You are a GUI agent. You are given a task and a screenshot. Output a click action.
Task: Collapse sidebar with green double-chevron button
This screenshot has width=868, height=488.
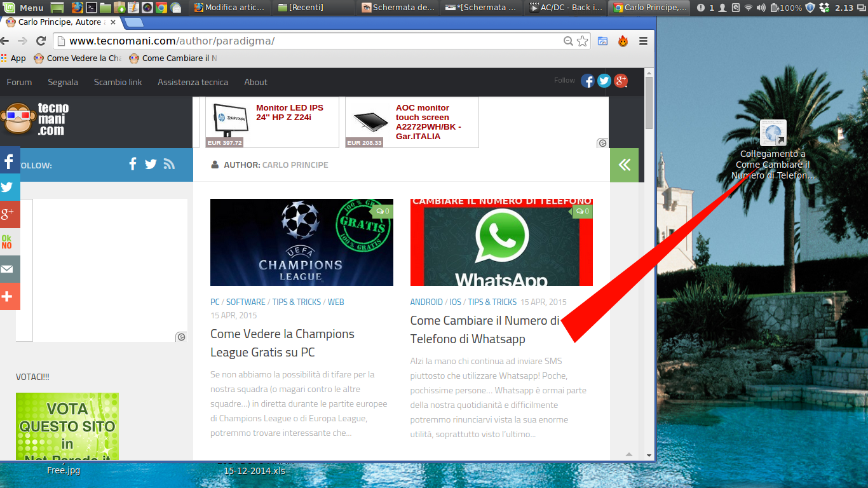pyautogui.click(x=624, y=165)
